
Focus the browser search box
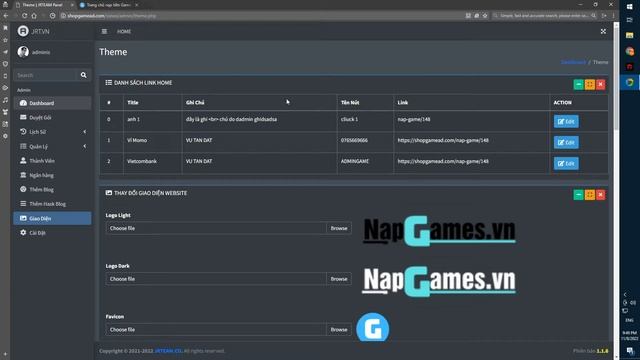pos(544,16)
